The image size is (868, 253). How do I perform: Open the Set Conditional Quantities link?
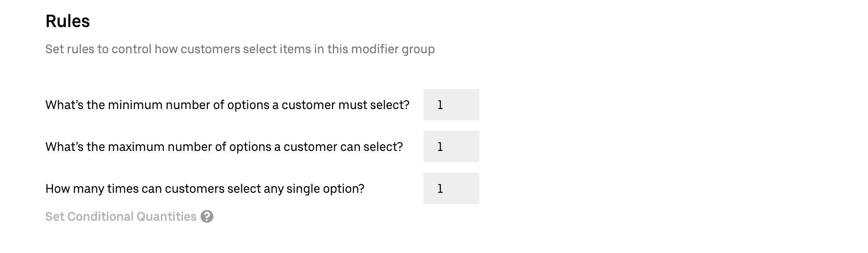(x=121, y=216)
